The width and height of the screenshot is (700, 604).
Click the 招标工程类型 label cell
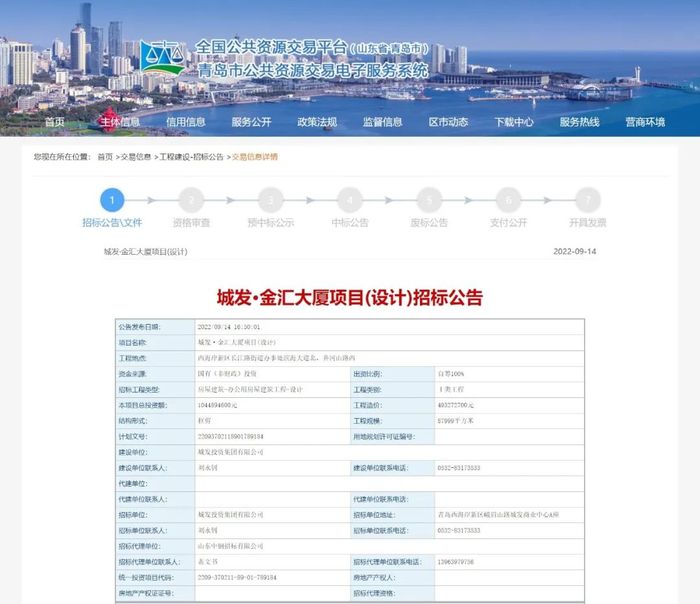(x=155, y=389)
